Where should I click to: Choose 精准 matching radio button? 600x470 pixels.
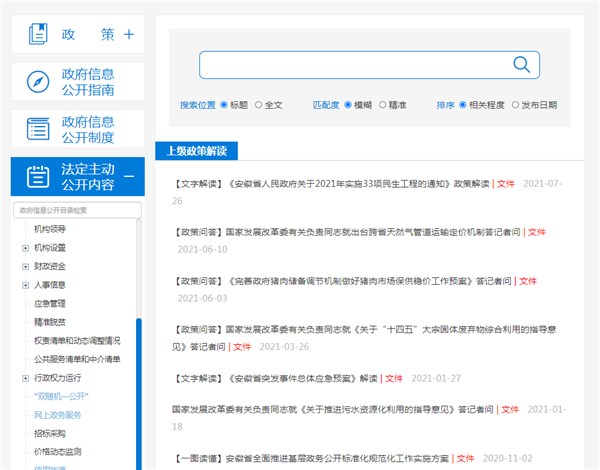point(382,105)
